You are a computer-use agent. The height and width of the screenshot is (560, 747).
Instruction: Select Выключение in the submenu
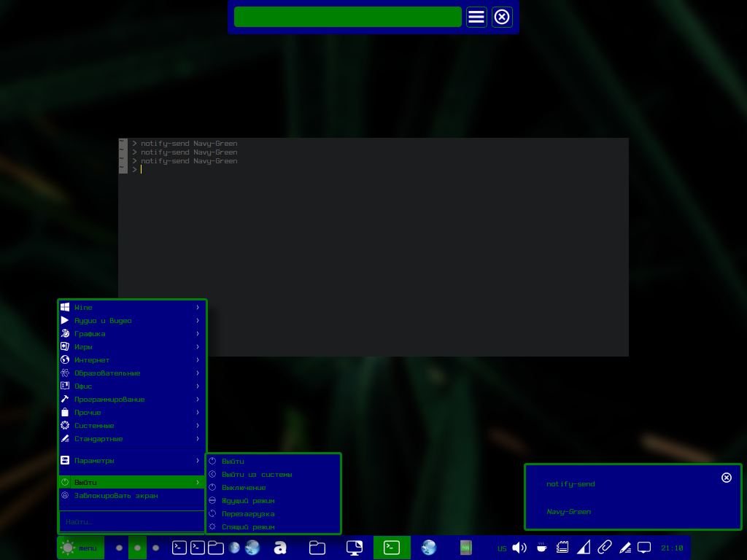click(x=274, y=488)
